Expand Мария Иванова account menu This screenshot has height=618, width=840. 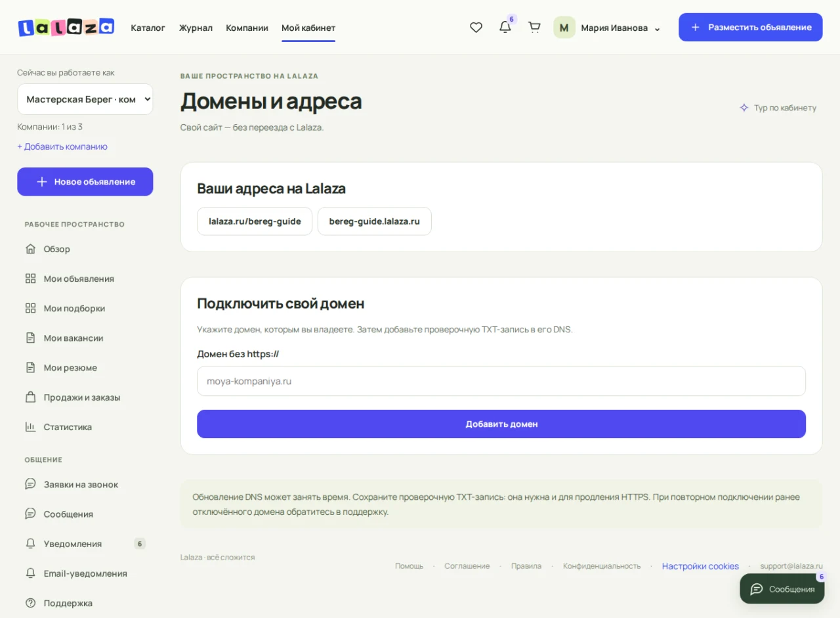point(620,28)
